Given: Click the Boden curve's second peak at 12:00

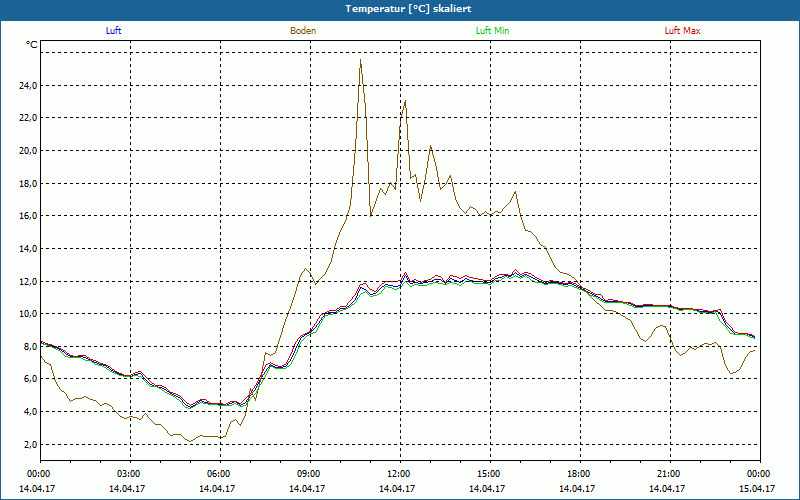Looking at the screenshot, I should [405, 101].
